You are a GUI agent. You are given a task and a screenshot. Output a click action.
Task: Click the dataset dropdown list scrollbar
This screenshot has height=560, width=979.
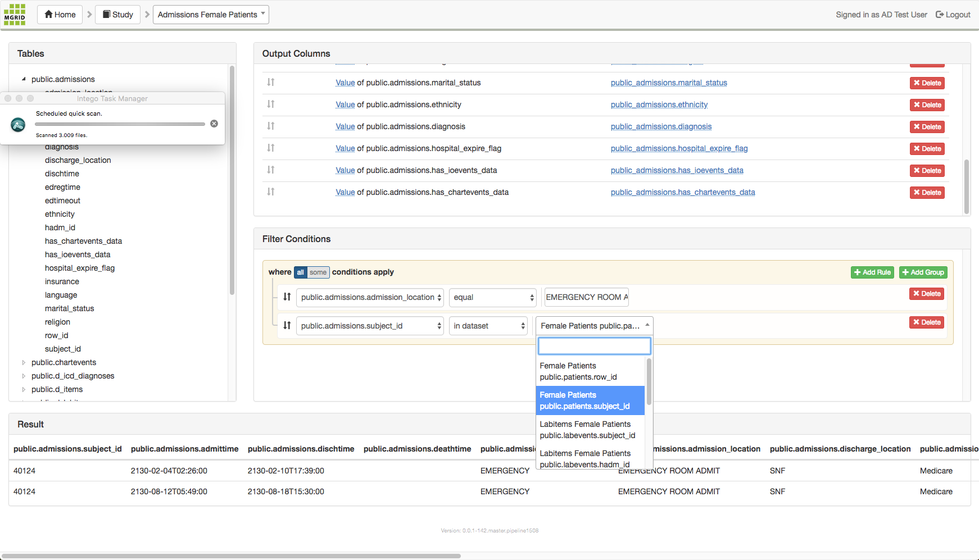pos(649,382)
